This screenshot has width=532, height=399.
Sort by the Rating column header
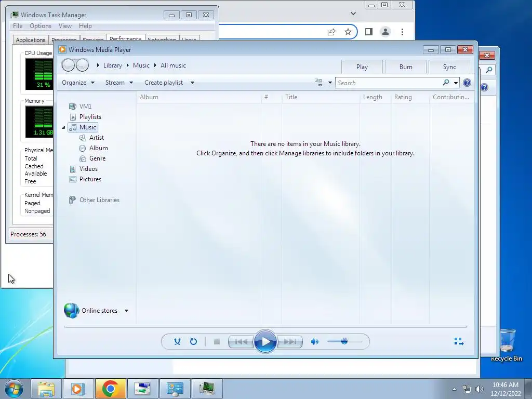point(410,97)
